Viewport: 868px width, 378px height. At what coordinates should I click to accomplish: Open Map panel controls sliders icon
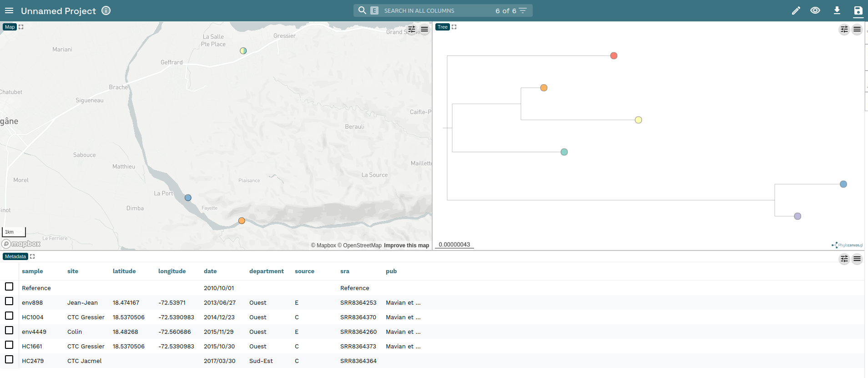412,30
